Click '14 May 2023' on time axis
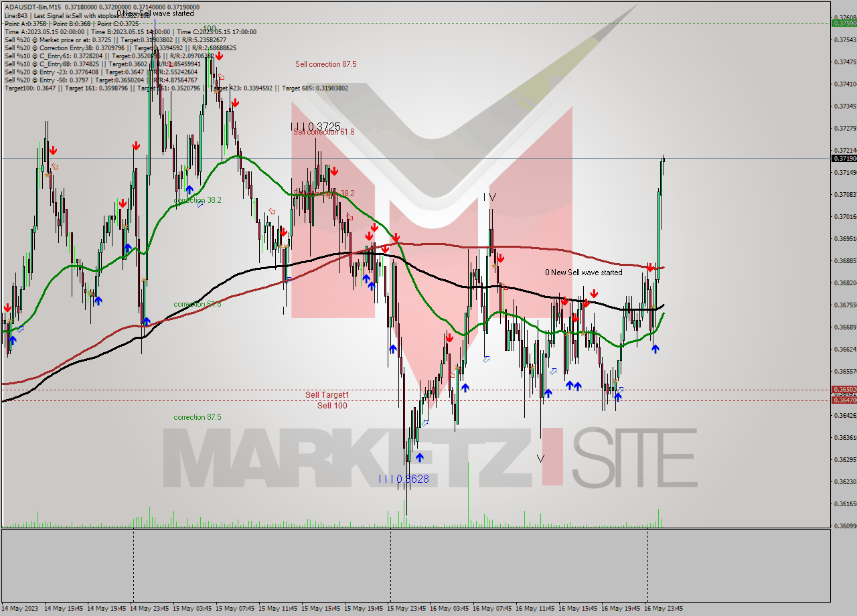Screen dimensions: 857x616 pos(20,609)
